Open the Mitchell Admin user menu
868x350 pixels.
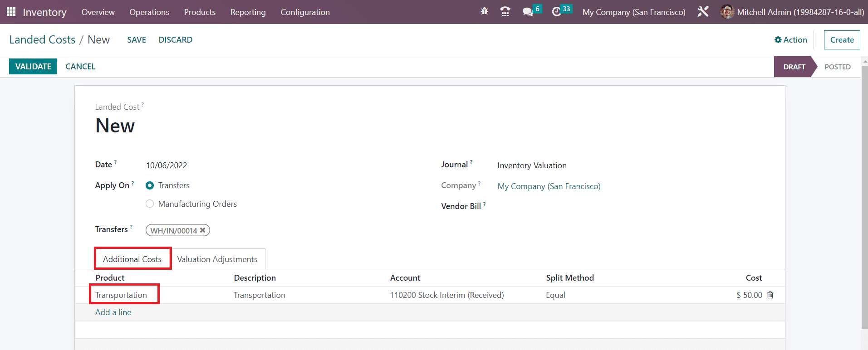pyautogui.click(x=792, y=12)
